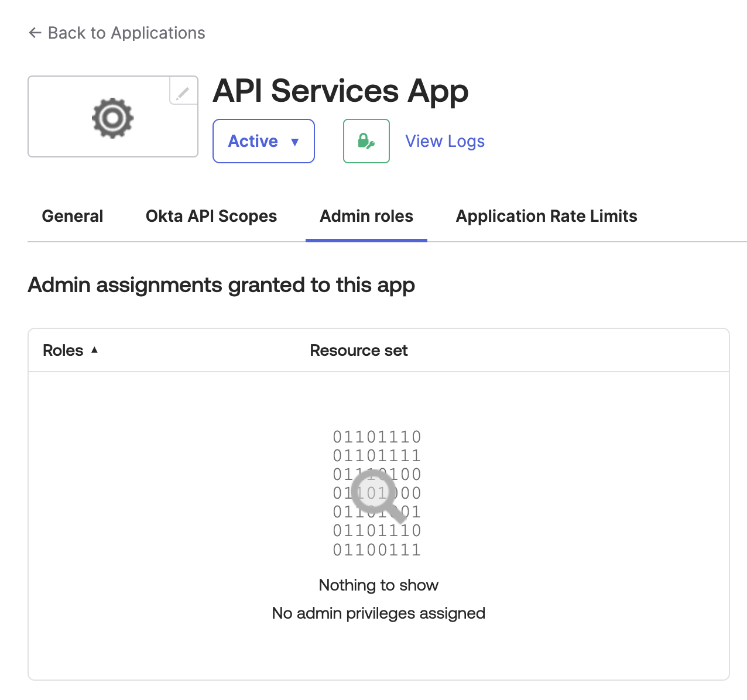747x700 pixels.
Task: Click the gear application logo
Action: coord(112,118)
